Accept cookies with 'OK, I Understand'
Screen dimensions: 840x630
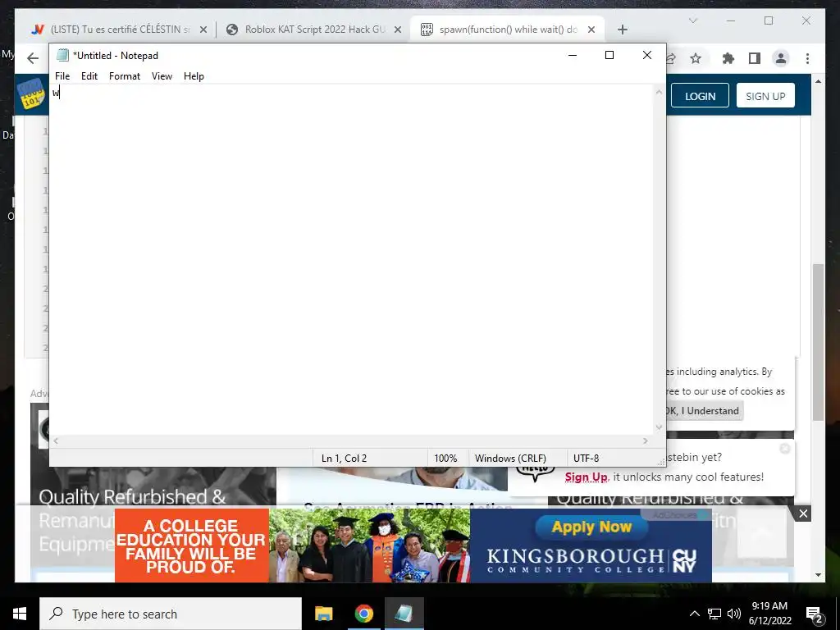point(703,411)
